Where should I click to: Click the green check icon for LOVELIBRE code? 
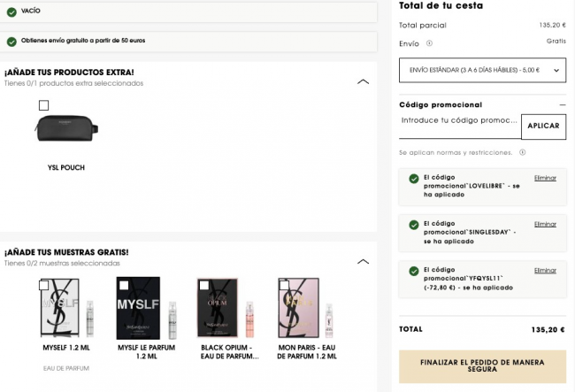coord(414,179)
